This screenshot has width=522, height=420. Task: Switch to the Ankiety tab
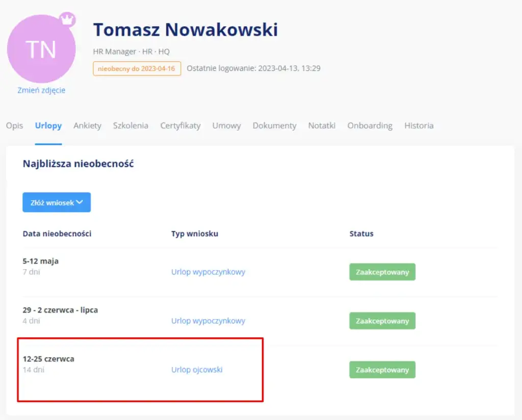(87, 125)
